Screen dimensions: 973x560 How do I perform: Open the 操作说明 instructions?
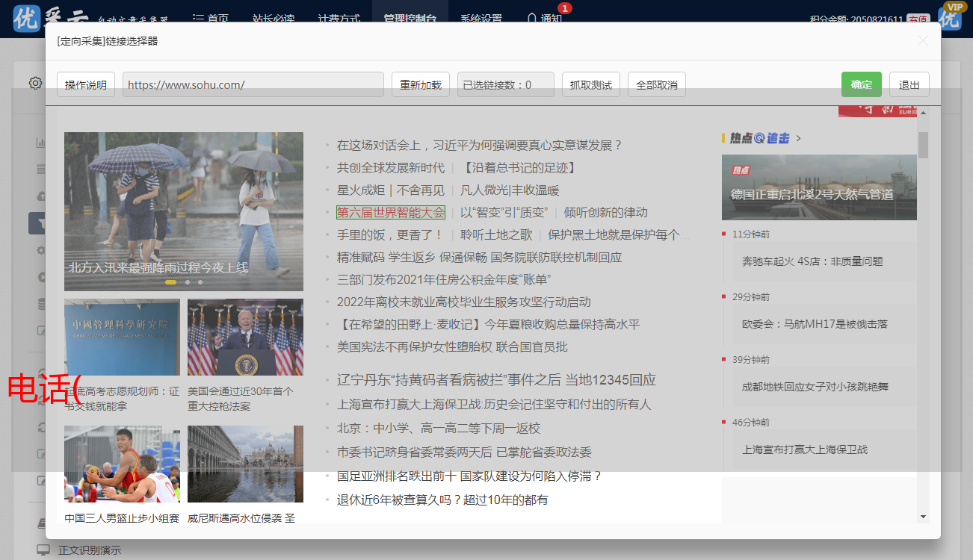click(86, 84)
